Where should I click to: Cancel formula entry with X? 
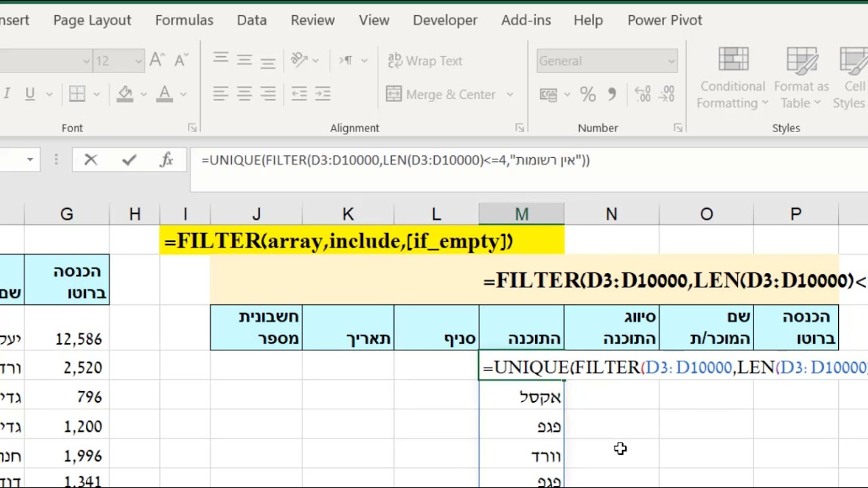[91, 160]
